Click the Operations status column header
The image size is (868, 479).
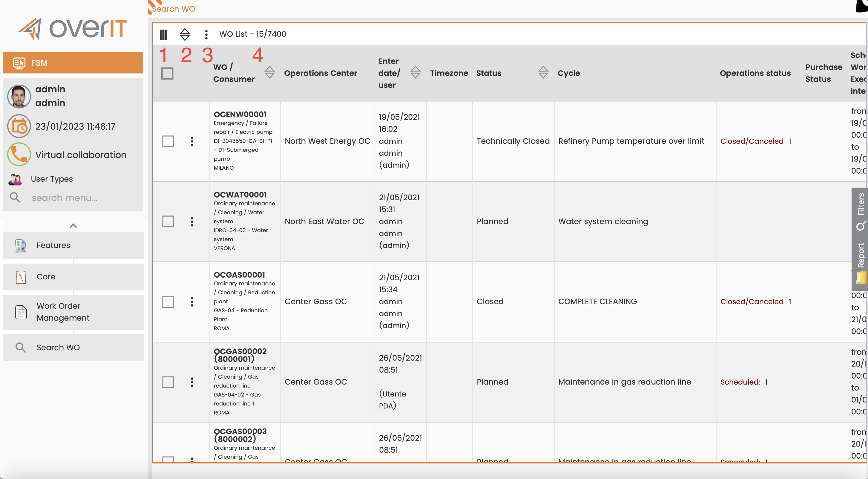pyautogui.click(x=755, y=73)
